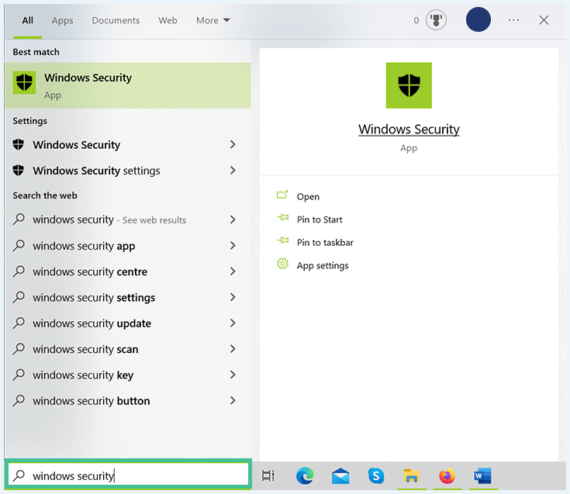
Task: Choose Pin to taskbar option
Action: (325, 242)
